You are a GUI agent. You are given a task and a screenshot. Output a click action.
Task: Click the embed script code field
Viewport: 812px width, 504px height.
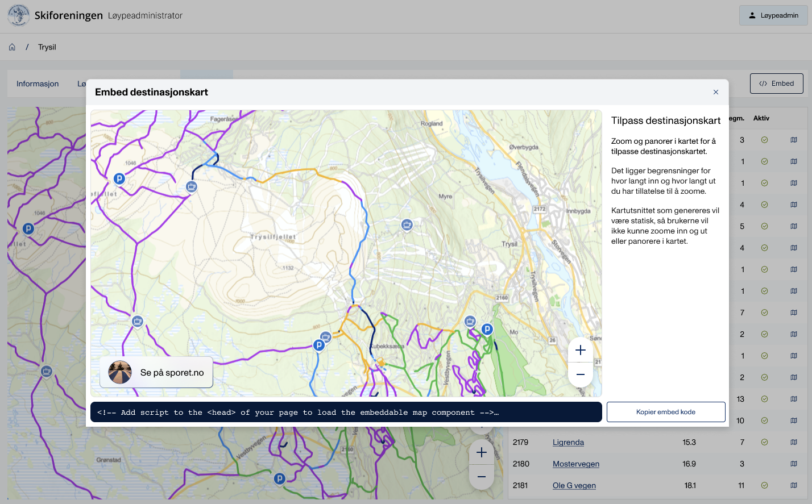(x=346, y=413)
